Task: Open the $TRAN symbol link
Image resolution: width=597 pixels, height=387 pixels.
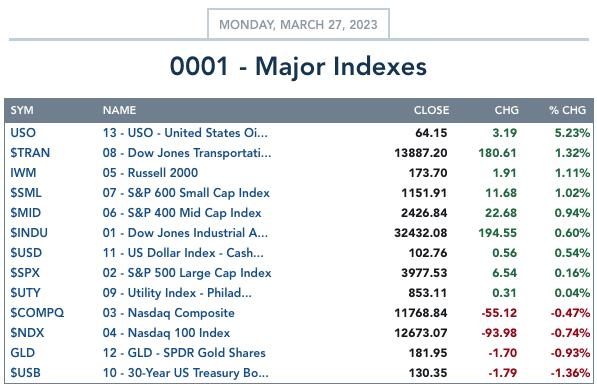Action: pyautogui.click(x=30, y=153)
